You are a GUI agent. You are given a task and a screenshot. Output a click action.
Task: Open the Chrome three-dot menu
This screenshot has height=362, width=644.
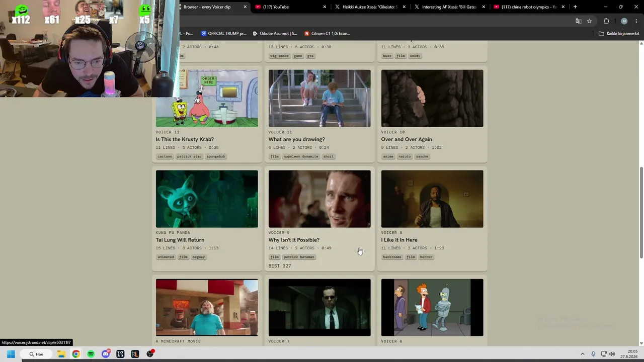[x=636, y=21]
